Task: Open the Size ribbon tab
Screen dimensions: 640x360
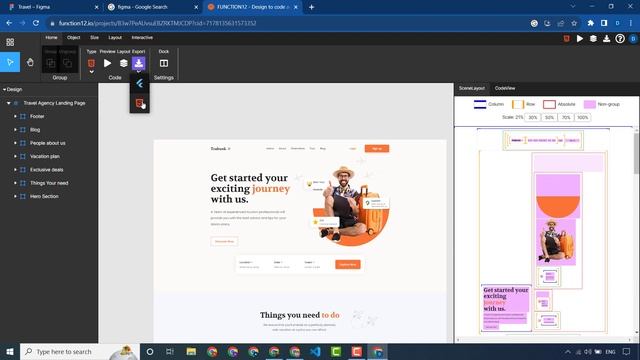Action: (x=94, y=38)
